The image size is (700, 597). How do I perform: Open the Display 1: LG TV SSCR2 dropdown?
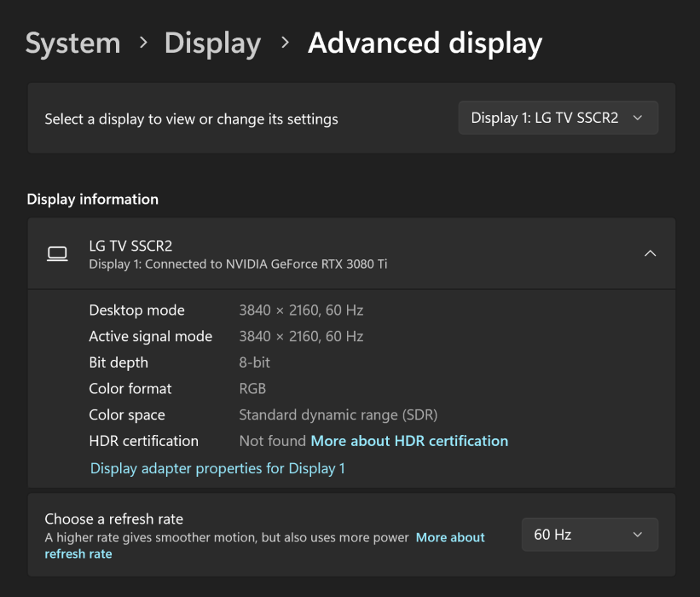click(x=558, y=119)
